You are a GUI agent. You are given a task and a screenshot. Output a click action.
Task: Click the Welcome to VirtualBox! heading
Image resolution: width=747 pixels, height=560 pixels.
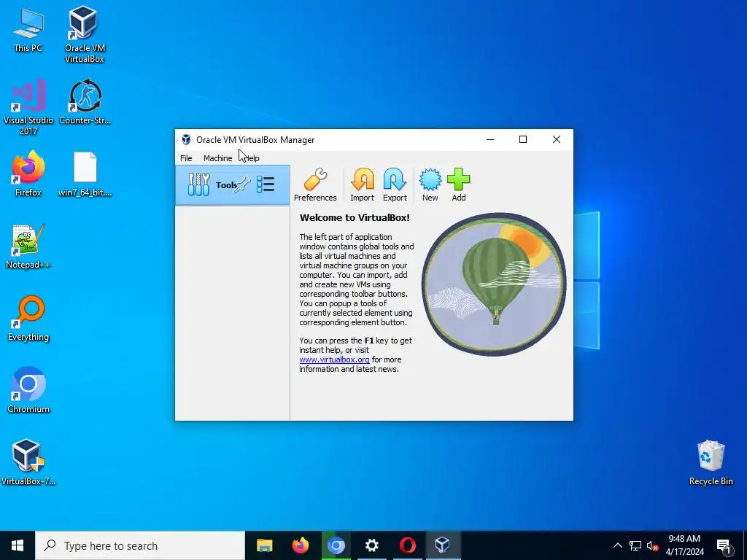tap(355, 217)
